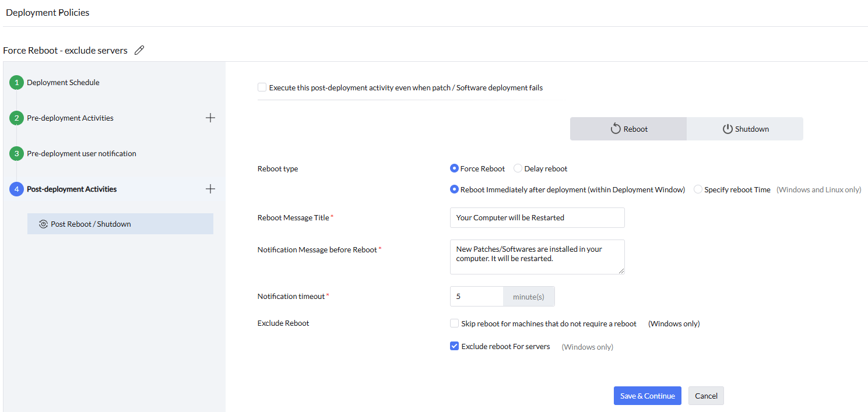
Task: Click the Notification timeout value field
Action: pyautogui.click(x=476, y=296)
